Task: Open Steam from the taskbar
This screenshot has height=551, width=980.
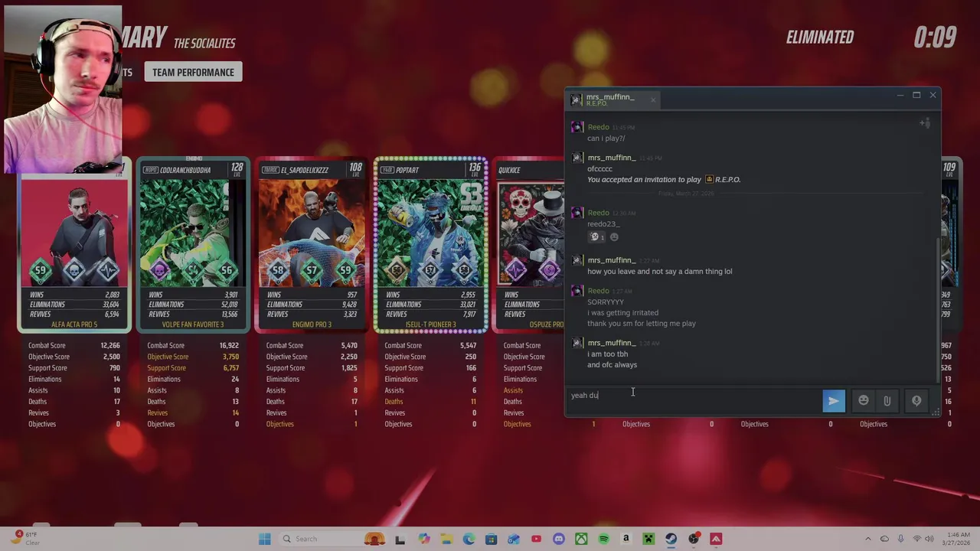Action: (x=671, y=540)
